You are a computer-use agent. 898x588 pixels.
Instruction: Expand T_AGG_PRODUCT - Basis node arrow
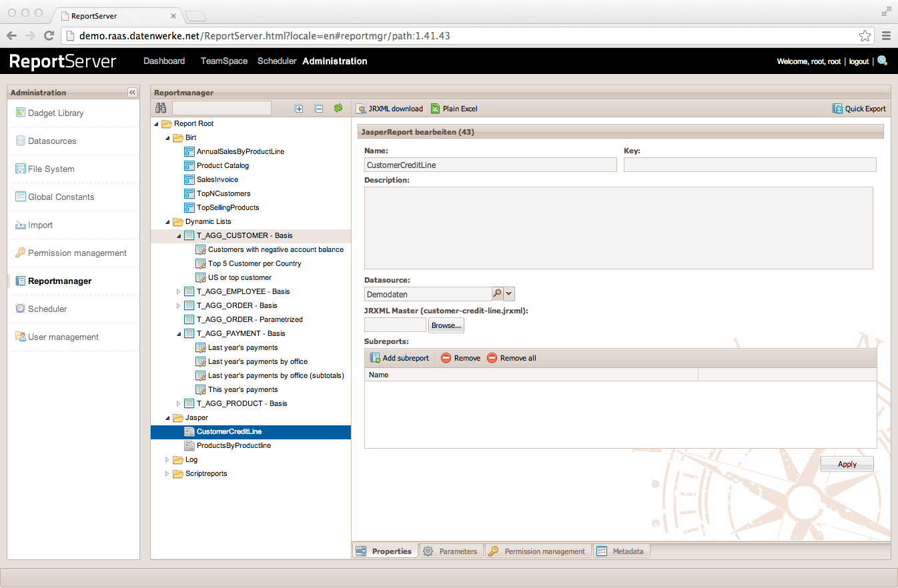pos(179,403)
